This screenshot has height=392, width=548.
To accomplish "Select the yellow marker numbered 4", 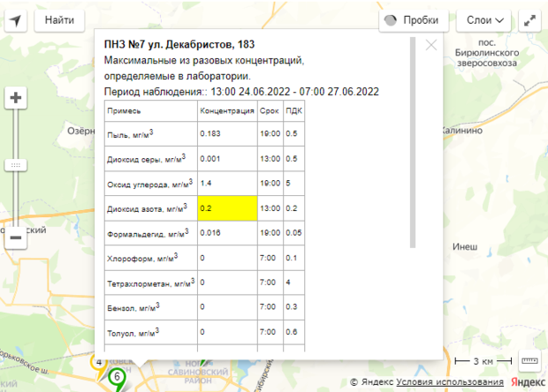I will click(x=99, y=362).
